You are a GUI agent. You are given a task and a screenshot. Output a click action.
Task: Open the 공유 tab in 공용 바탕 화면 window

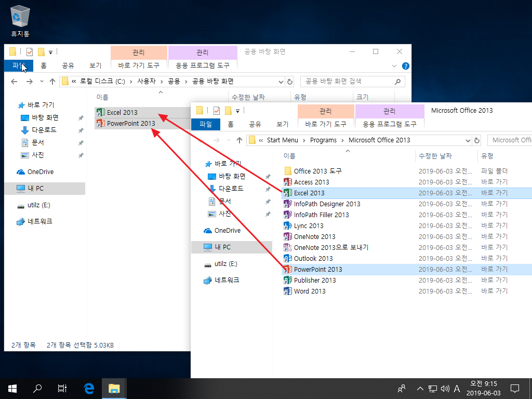tap(68, 65)
